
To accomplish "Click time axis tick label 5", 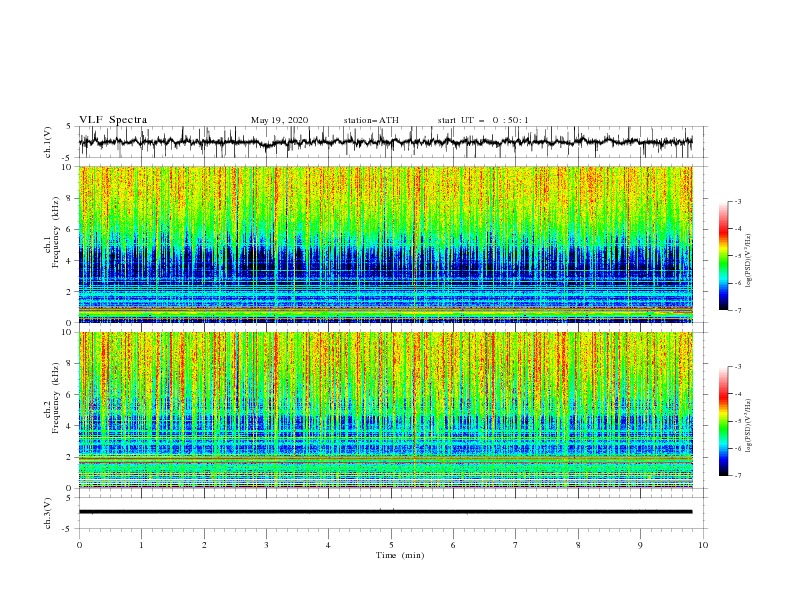I will tap(391, 545).
